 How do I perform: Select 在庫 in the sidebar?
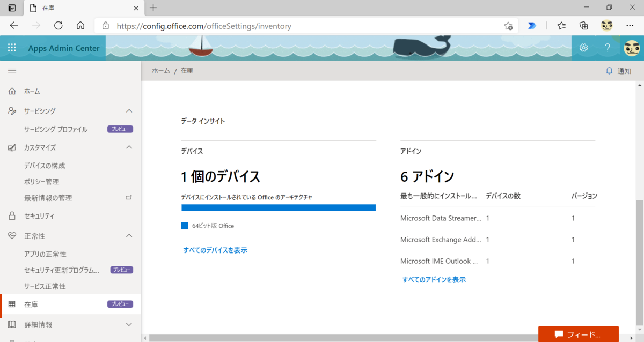coord(70,304)
